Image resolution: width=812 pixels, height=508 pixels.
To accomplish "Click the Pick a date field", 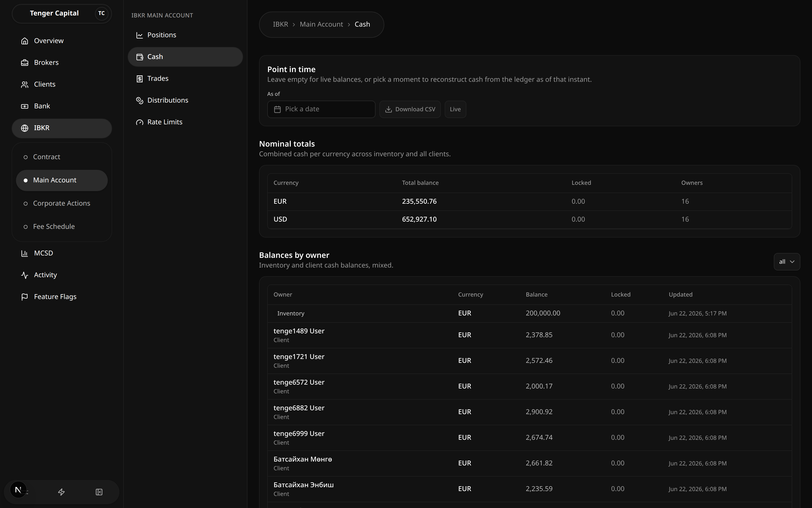I will click(x=321, y=110).
